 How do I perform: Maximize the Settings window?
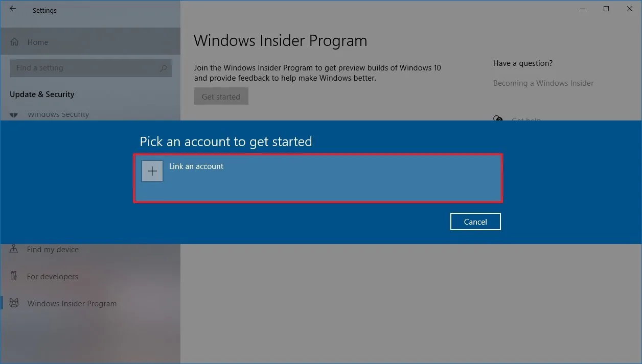click(606, 9)
